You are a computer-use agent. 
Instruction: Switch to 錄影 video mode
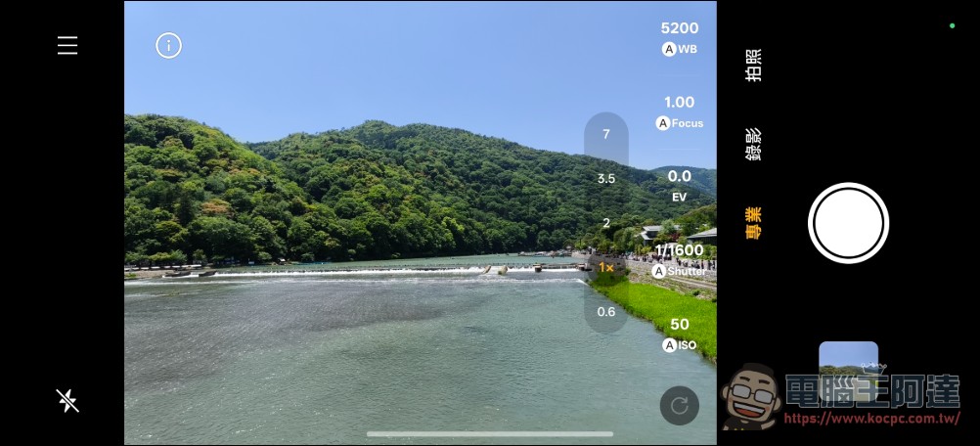(x=753, y=145)
